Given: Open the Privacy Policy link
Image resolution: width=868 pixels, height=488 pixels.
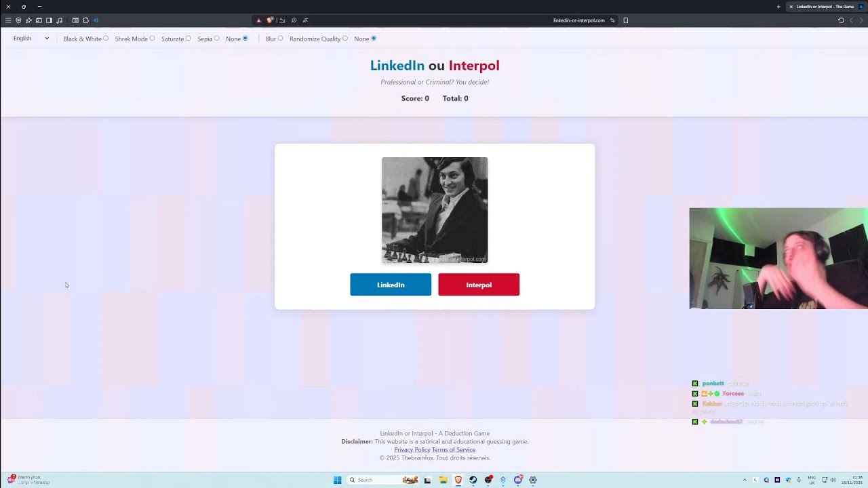Looking at the screenshot, I should pos(412,450).
